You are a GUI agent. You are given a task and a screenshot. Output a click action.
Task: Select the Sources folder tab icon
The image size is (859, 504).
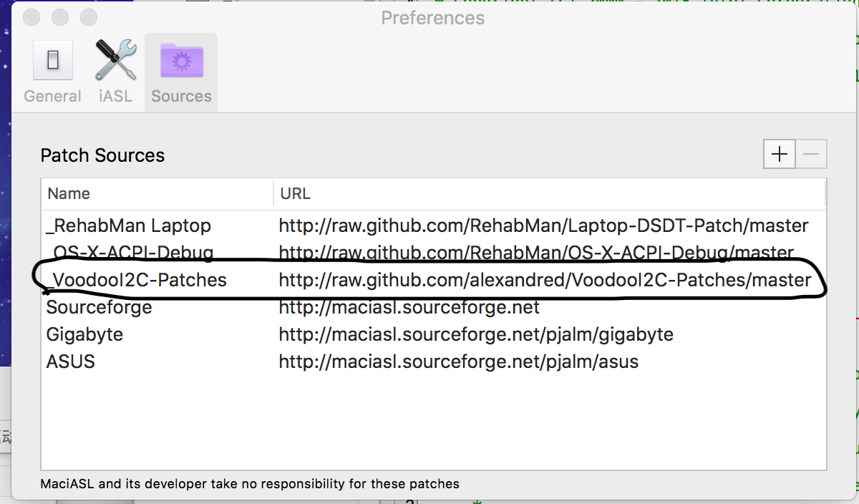point(181,60)
